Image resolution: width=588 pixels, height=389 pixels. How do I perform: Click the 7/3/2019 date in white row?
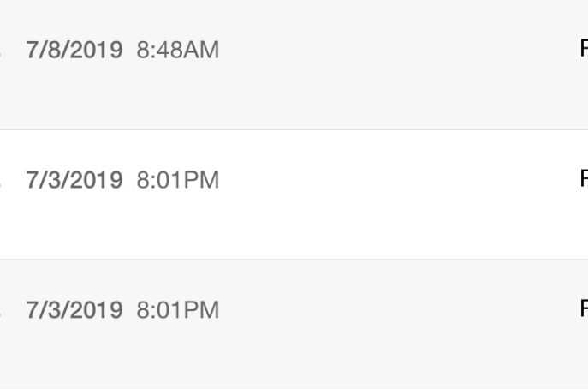coord(74,180)
